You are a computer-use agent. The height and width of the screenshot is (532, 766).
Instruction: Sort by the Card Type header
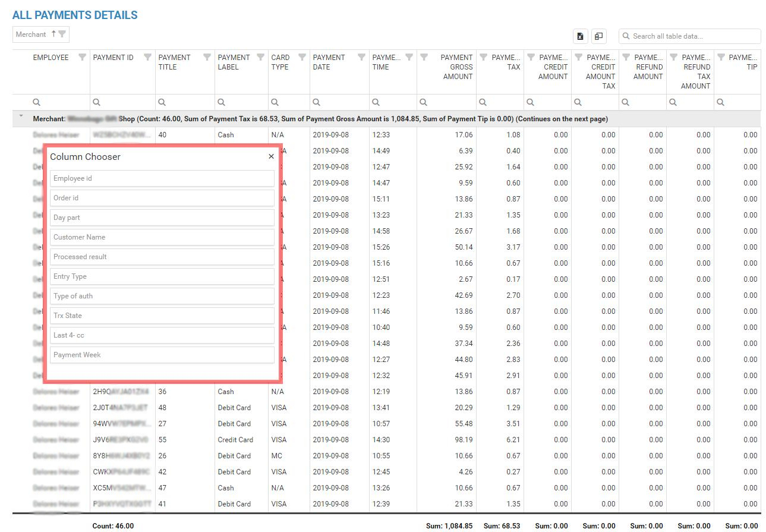tap(280, 62)
